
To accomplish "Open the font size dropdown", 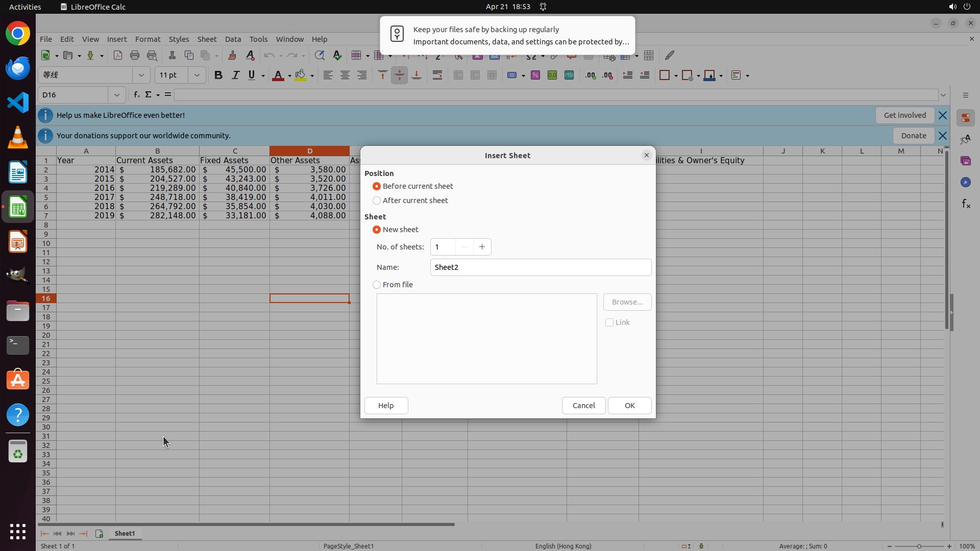I will click(197, 76).
